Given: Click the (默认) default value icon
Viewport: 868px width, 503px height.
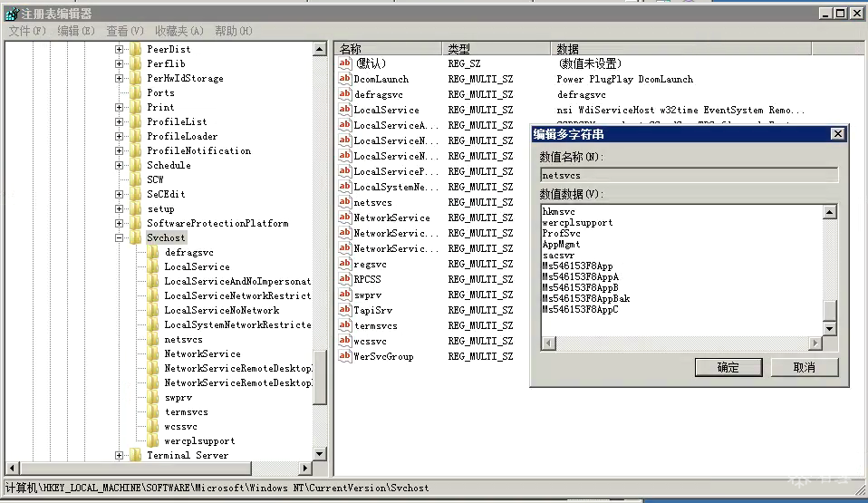Looking at the screenshot, I should coord(345,63).
